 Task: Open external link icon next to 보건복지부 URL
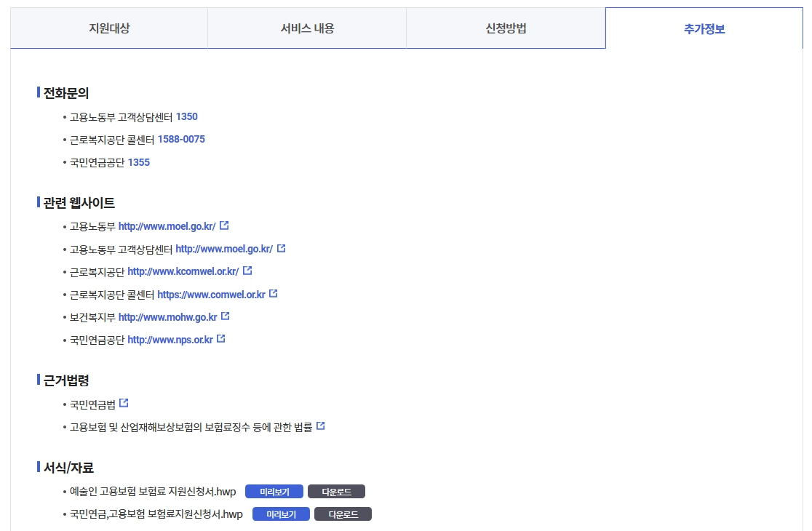point(225,315)
